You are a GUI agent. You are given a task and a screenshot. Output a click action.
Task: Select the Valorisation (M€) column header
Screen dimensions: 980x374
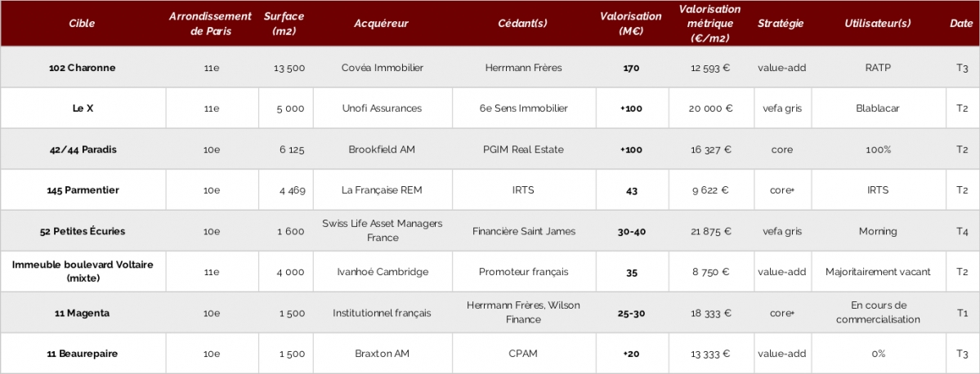tap(631, 23)
